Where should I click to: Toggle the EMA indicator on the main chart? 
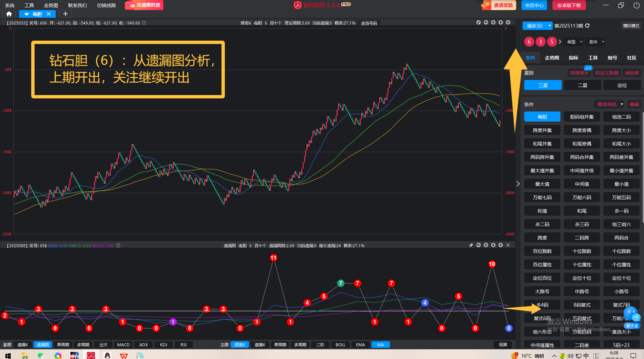pyautogui.click(x=360, y=345)
